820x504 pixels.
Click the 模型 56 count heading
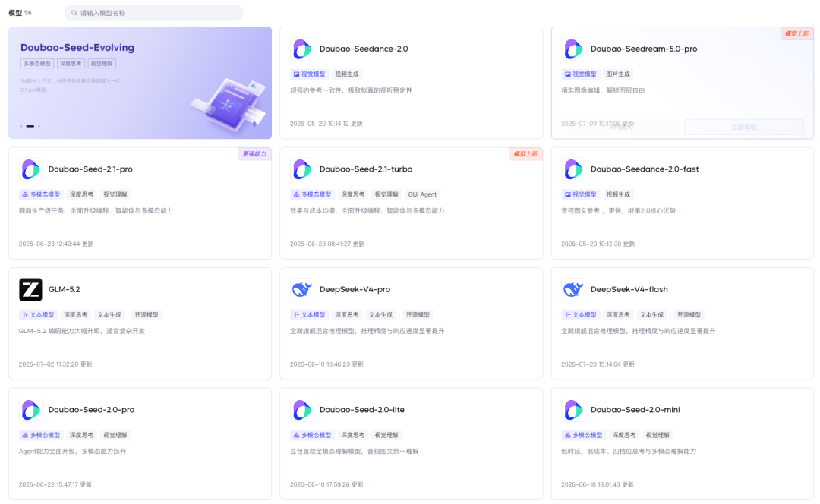pos(20,13)
